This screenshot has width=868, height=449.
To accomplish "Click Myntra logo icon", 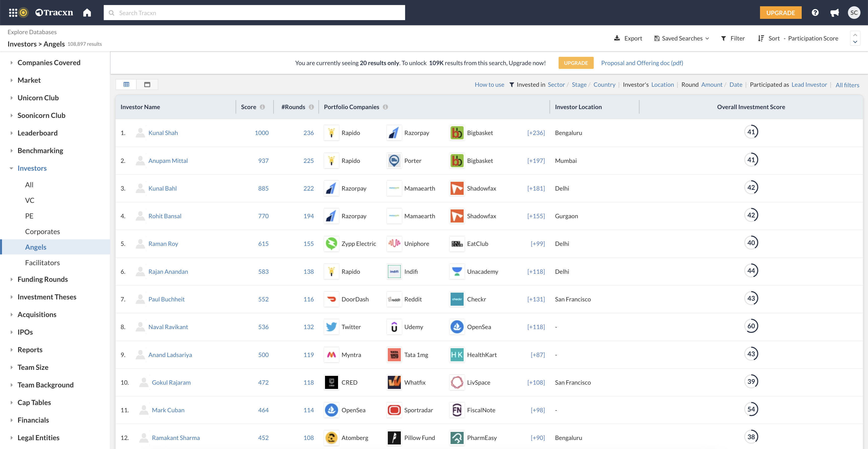I will [x=332, y=354].
